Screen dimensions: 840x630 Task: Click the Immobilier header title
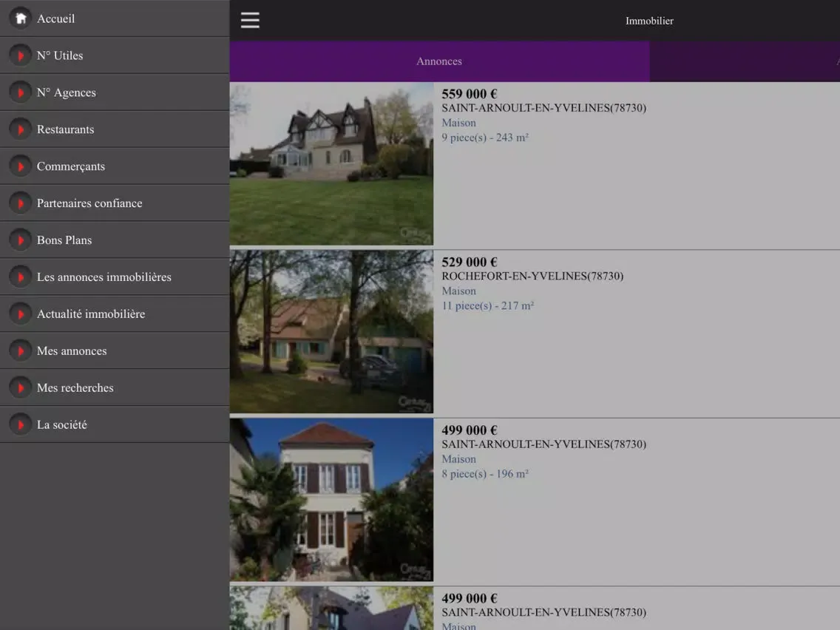tap(649, 21)
